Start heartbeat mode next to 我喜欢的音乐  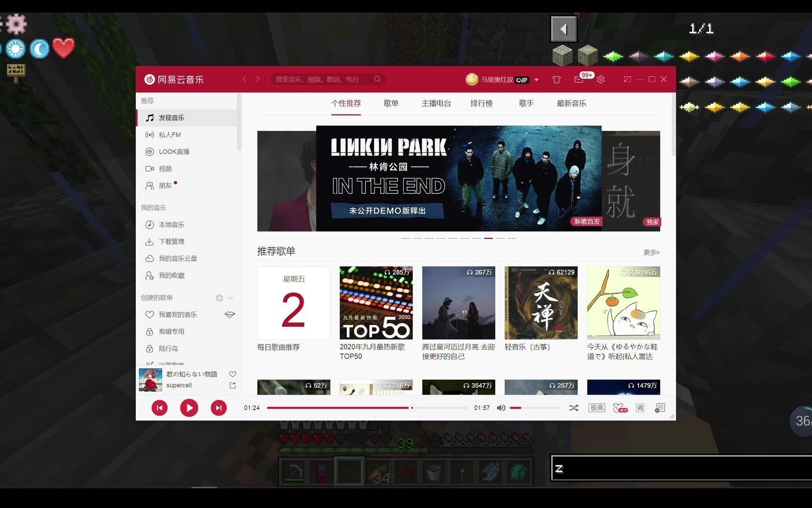coord(230,314)
